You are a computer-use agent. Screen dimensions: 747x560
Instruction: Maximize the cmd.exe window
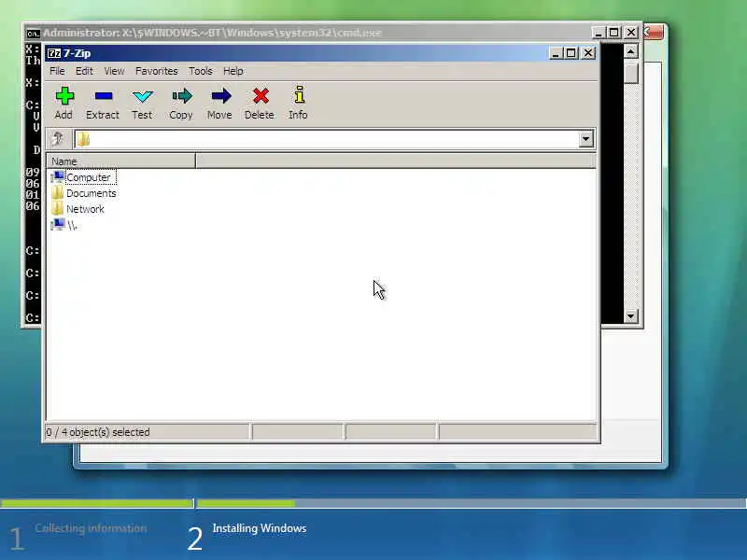click(x=614, y=33)
